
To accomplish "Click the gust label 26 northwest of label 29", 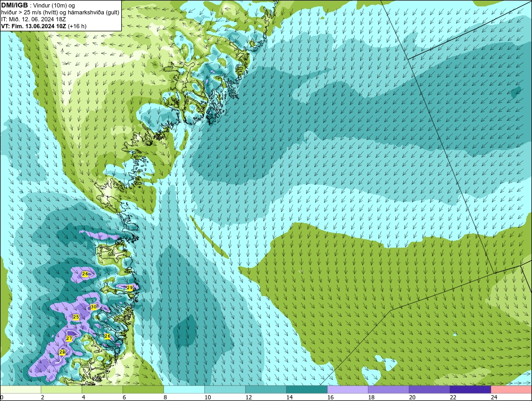I will 85,274.
